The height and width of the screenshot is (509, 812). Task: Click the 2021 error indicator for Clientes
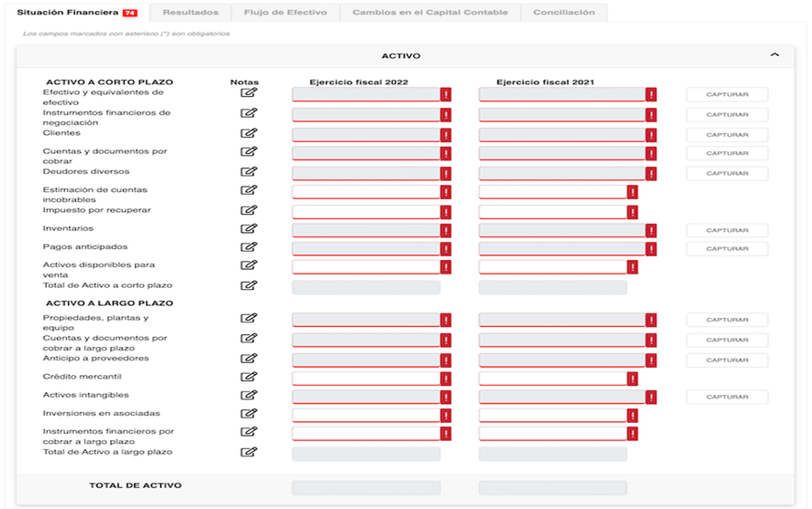pos(651,135)
